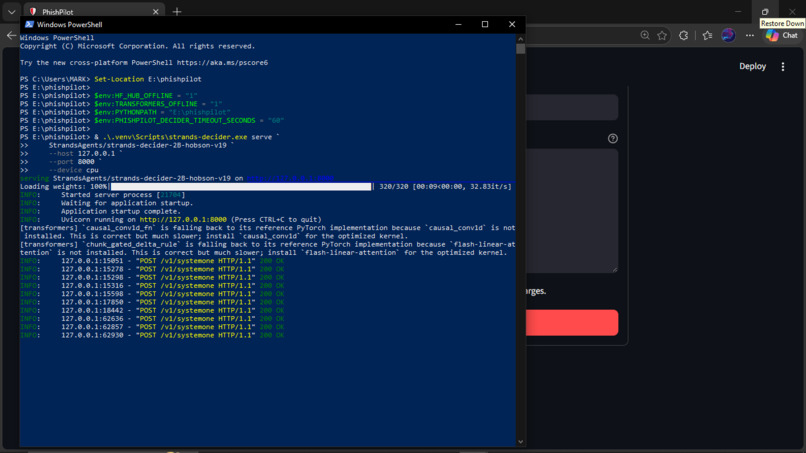The image size is (806, 453).
Task: Click the Deploy button in PhishPilot
Action: (753, 66)
